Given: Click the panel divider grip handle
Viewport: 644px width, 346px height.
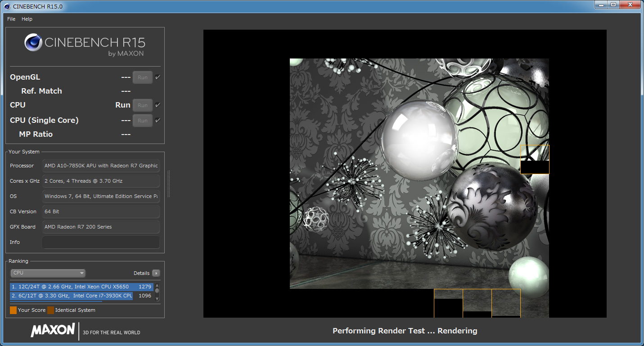Looking at the screenshot, I should point(169,184).
